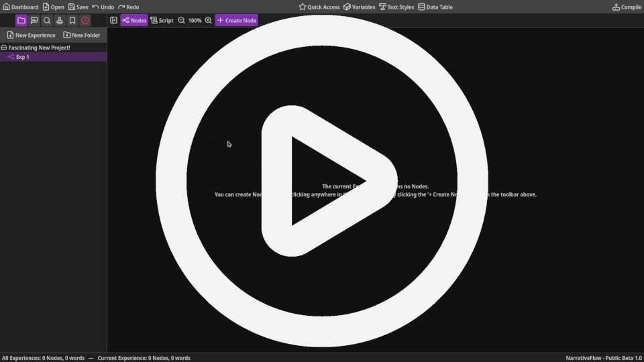Go to the Dashboard

point(21,7)
